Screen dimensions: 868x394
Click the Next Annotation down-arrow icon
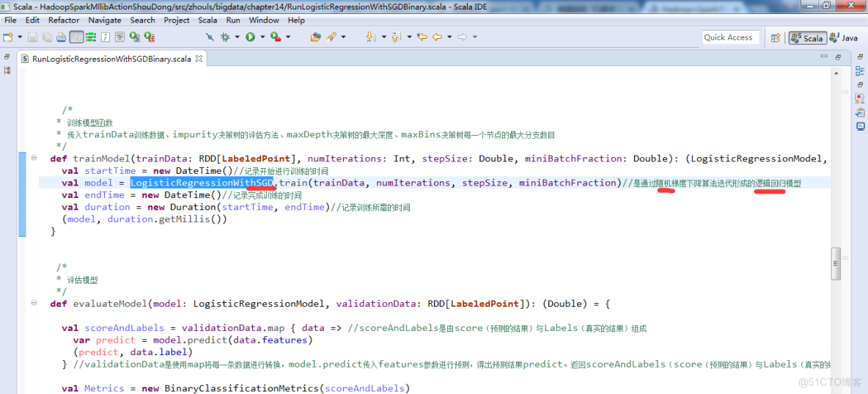tap(371, 37)
